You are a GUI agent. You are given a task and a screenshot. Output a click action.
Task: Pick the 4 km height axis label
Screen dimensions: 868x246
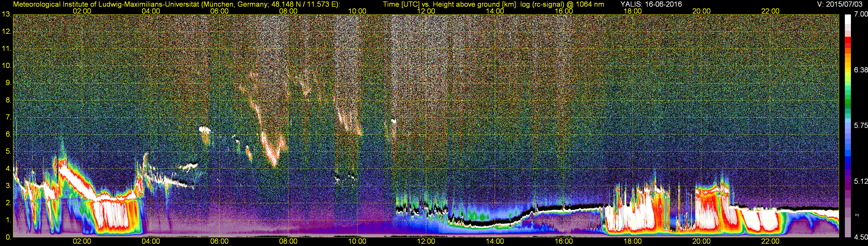(x=8, y=168)
